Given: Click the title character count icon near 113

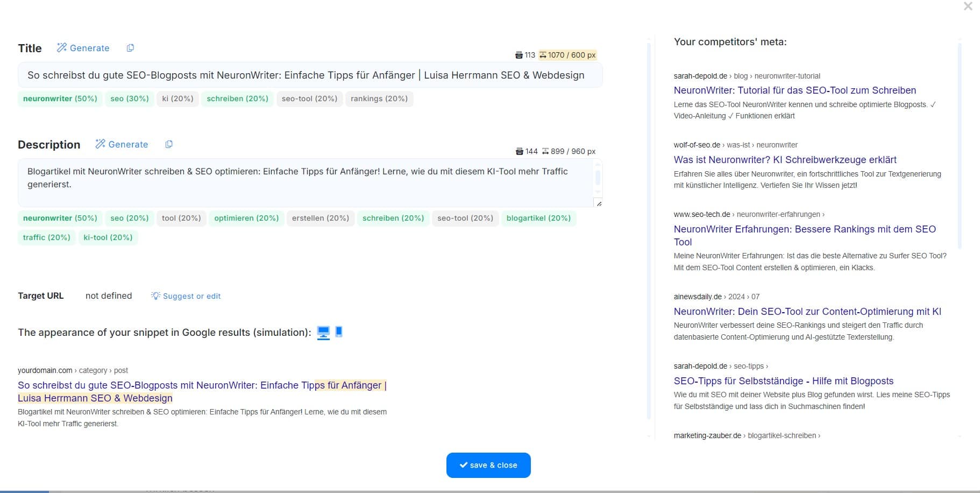Looking at the screenshot, I should (519, 55).
